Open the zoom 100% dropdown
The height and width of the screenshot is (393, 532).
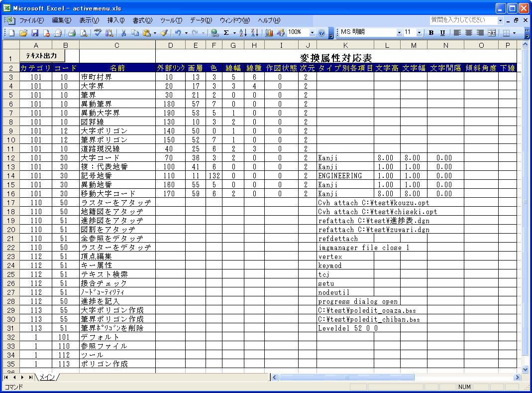point(313,33)
